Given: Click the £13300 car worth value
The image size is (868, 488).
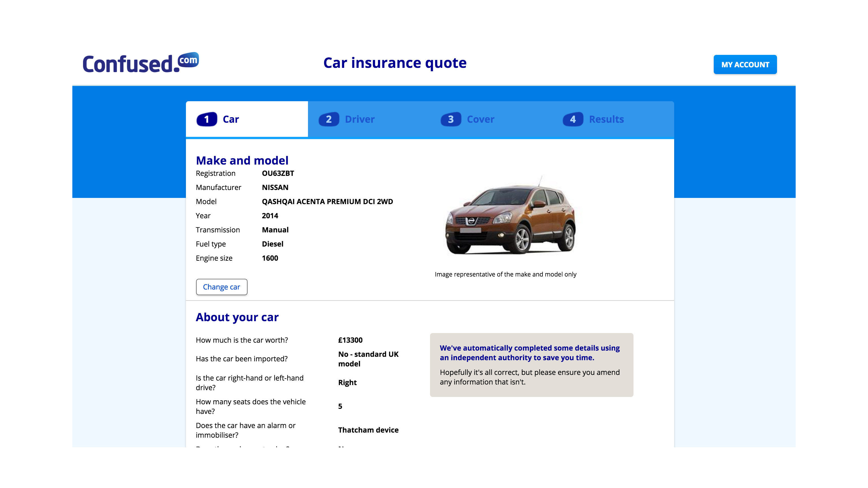Looking at the screenshot, I should (350, 340).
